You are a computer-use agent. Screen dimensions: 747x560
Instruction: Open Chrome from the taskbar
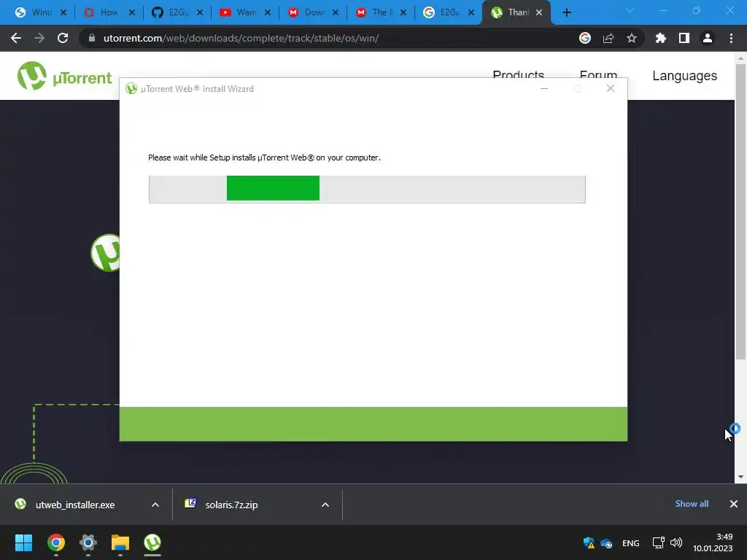56,542
